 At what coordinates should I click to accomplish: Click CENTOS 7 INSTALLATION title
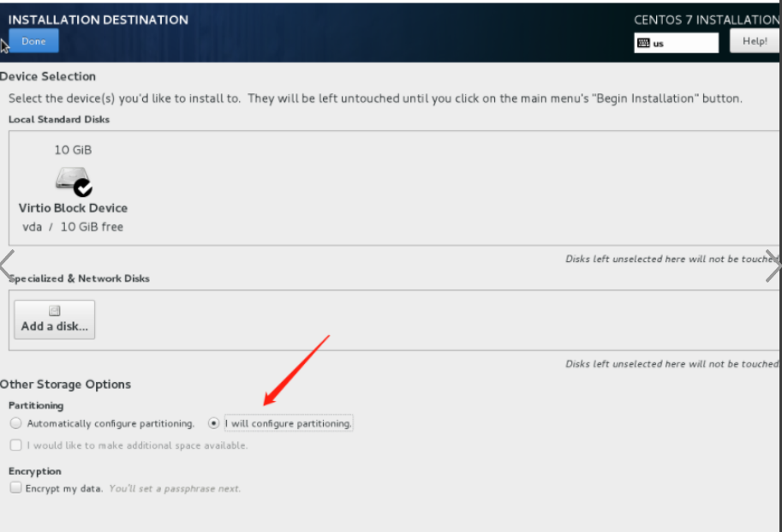[x=707, y=20]
